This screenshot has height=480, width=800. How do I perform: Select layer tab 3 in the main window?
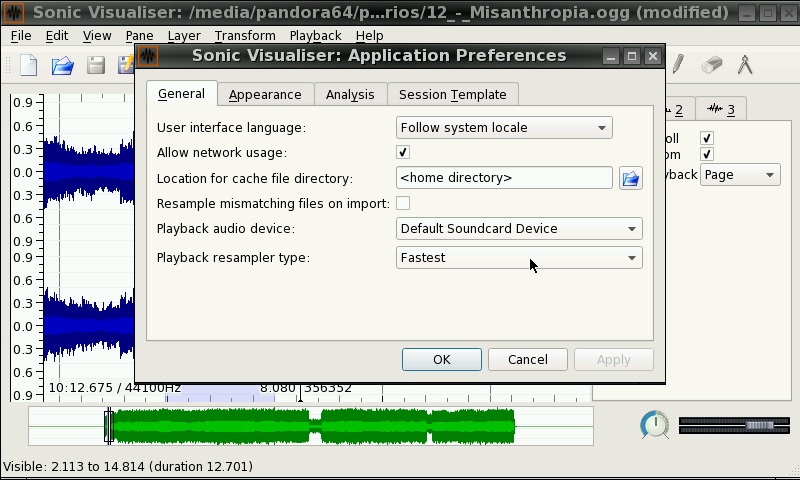tap(721, 109)
